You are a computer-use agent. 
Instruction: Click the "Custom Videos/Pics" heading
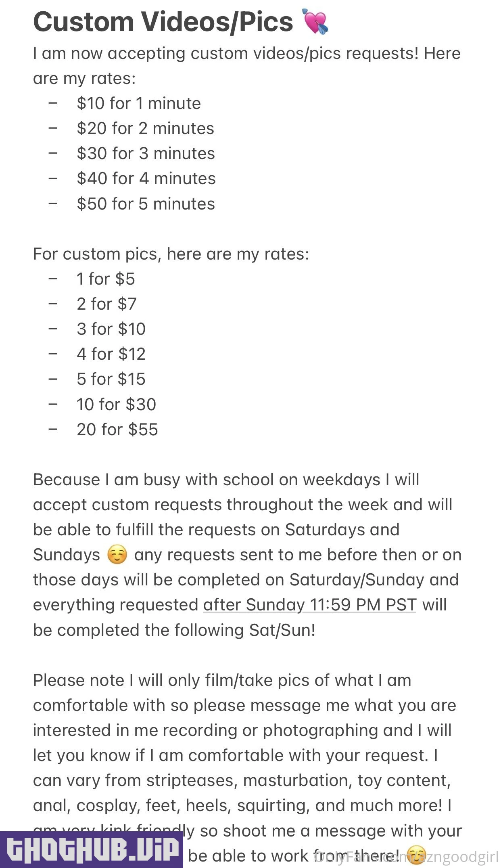point(163,22)
